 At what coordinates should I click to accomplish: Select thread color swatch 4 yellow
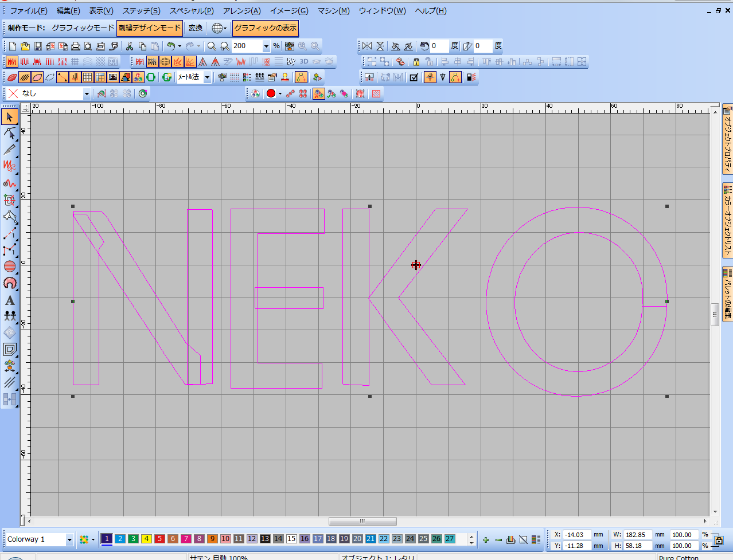coord(146,539)
